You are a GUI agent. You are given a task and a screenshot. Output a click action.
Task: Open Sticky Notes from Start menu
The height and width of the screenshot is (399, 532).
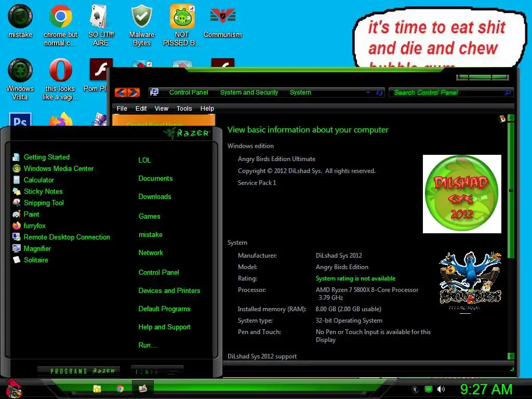(37, 191)
